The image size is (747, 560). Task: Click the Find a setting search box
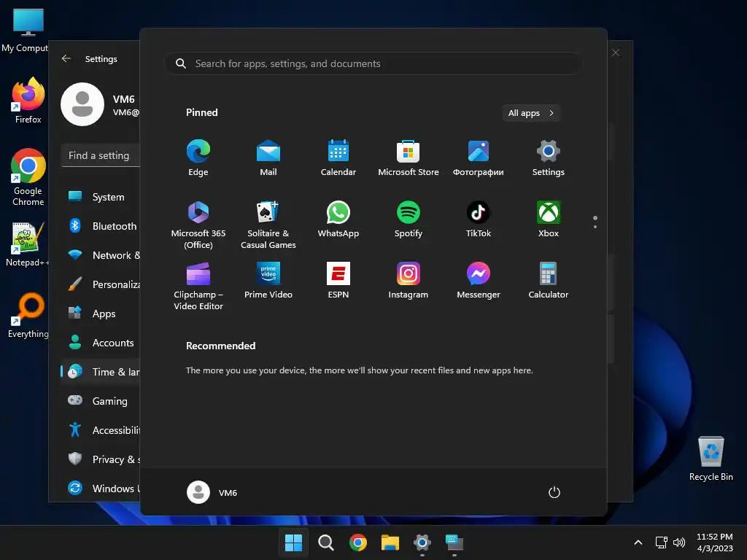[101, 156]
